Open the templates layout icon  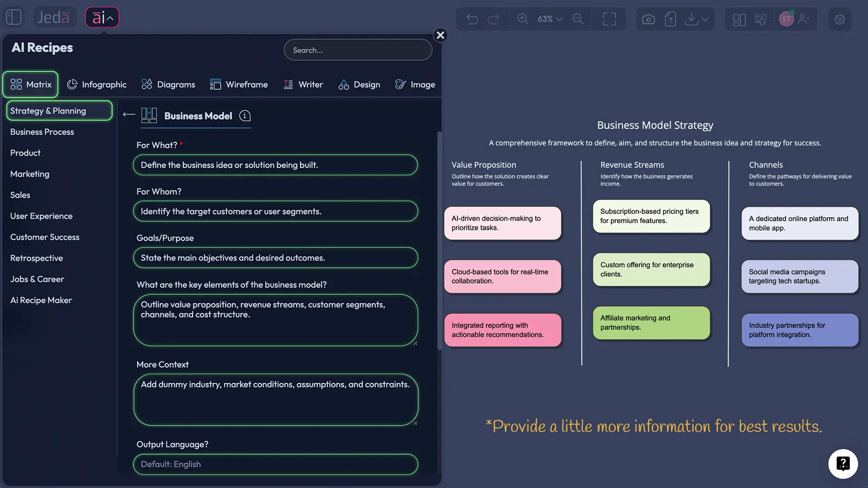pyautogui.click(x=739, y=19)
